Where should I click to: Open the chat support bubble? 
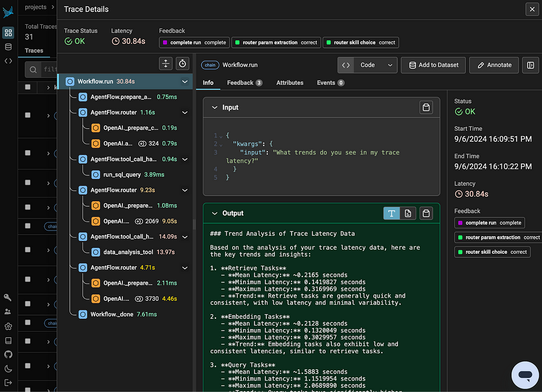pos(525,375)
